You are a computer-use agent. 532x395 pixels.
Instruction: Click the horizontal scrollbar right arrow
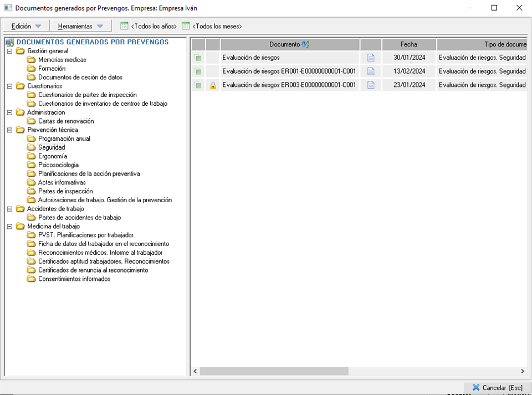tap(522, 371)
